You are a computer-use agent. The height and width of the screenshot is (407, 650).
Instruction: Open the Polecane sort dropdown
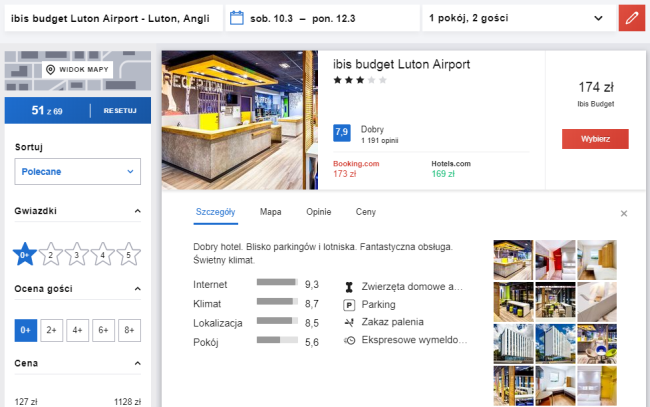(78, 172)
